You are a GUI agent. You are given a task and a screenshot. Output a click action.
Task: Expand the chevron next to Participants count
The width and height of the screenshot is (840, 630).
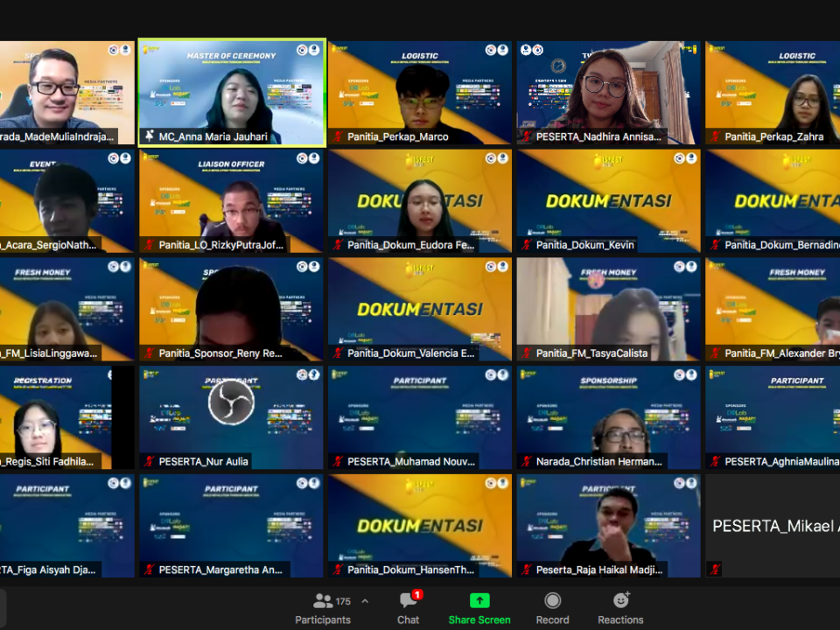coord(365,601)
